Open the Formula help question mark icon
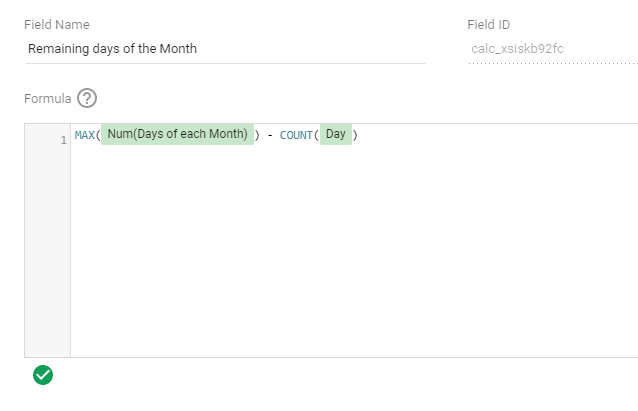This screenshot has height=411, width=638. tap(87, 98)
